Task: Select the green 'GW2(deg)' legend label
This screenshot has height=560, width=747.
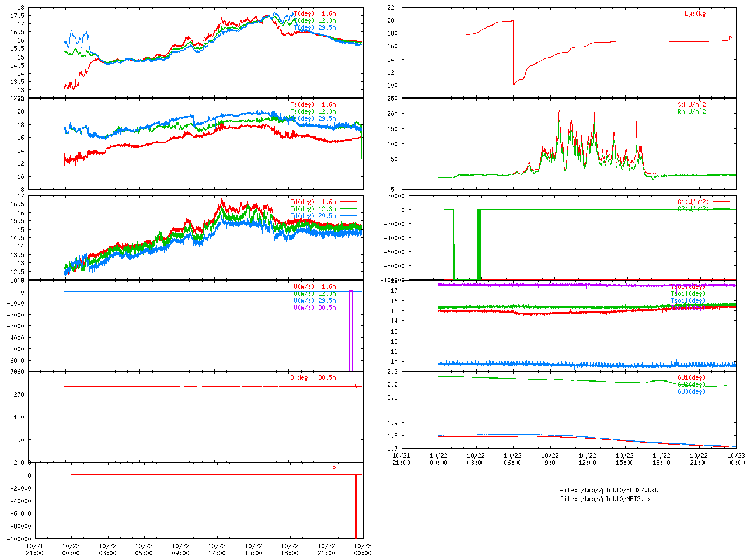Action: point(692,384)
